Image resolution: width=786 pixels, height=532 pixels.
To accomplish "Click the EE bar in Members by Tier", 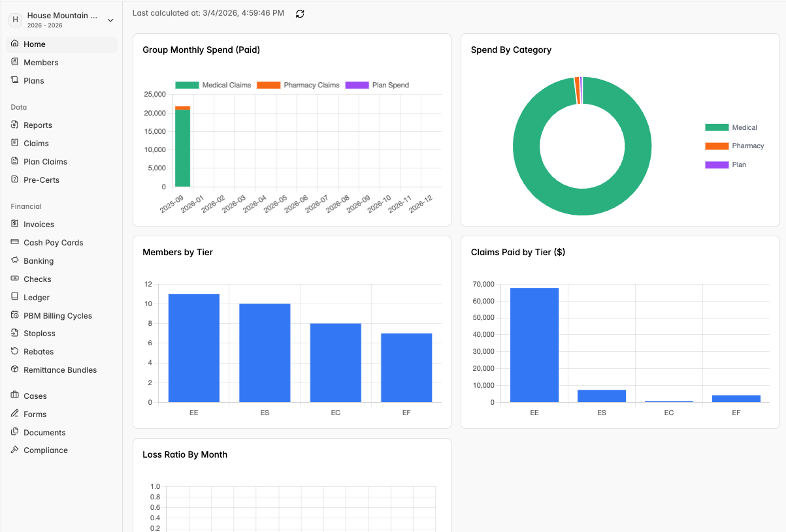I will click(194, 348).
